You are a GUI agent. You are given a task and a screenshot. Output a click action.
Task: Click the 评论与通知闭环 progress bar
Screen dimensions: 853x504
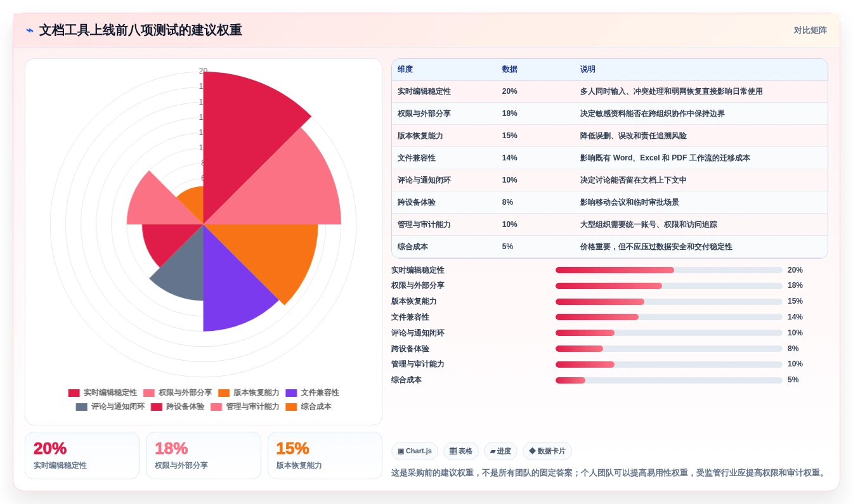click(669, 333)
